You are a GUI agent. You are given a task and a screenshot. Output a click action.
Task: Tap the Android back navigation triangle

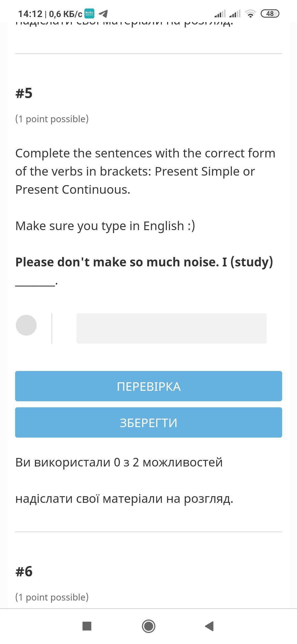[210, 626]
